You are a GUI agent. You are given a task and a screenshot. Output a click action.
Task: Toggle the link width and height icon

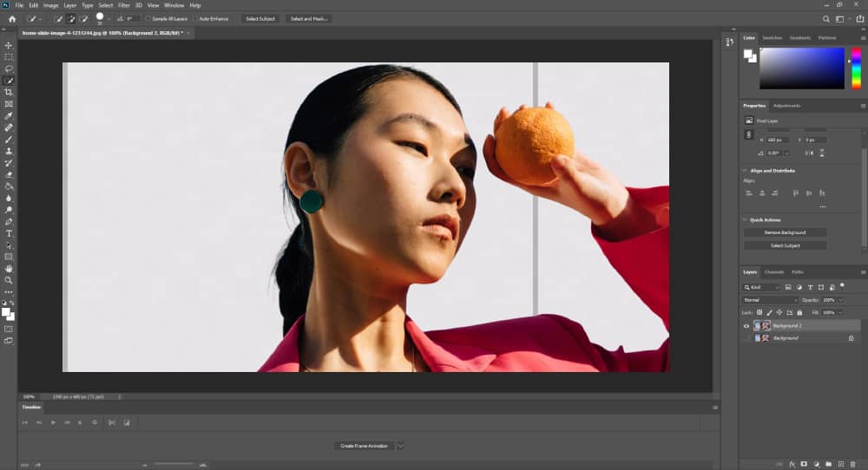pos(749,134)
